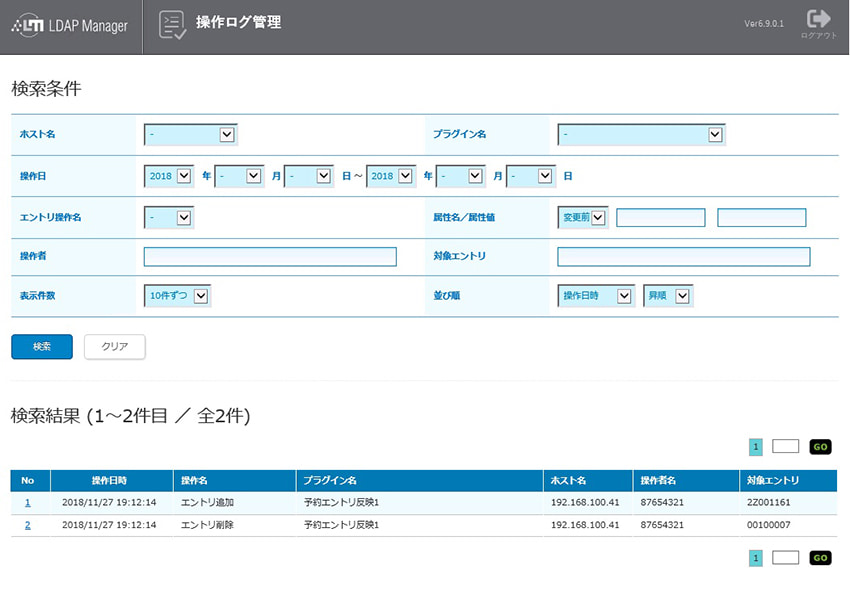Open the エントリ操作名 dropdown
Screen dimensions: 850x591
point(169,216)
